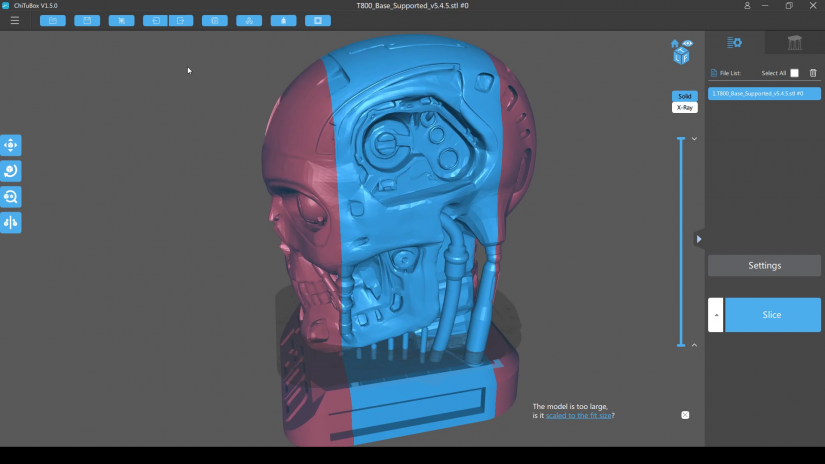Click the home view icon above the cube
Screen dimensions: 825x464
pyautogui.click(x=675, y=44)
